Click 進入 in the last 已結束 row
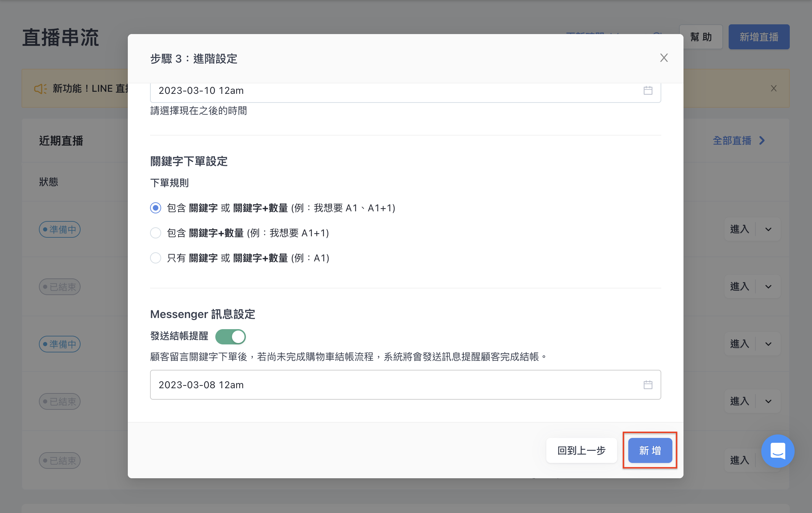The height and width of the screenshot is (513, 812). (739, 461)
